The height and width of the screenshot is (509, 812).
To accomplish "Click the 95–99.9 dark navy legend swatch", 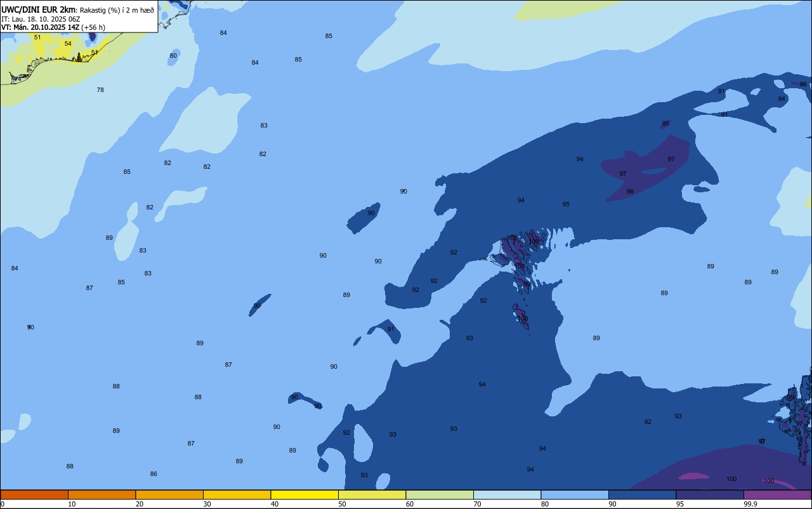I will pos(710,494).
